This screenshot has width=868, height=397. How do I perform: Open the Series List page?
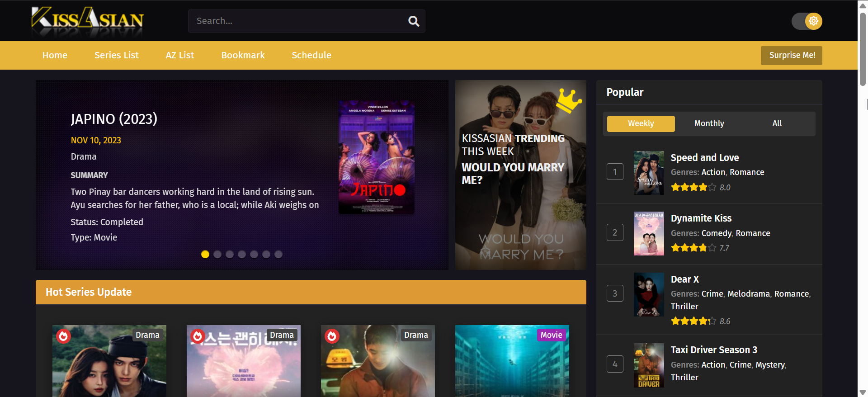click(x=117, y=55)
